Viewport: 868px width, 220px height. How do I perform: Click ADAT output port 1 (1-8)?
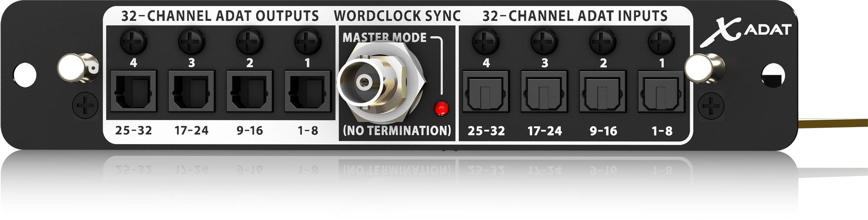click(308, 92)
